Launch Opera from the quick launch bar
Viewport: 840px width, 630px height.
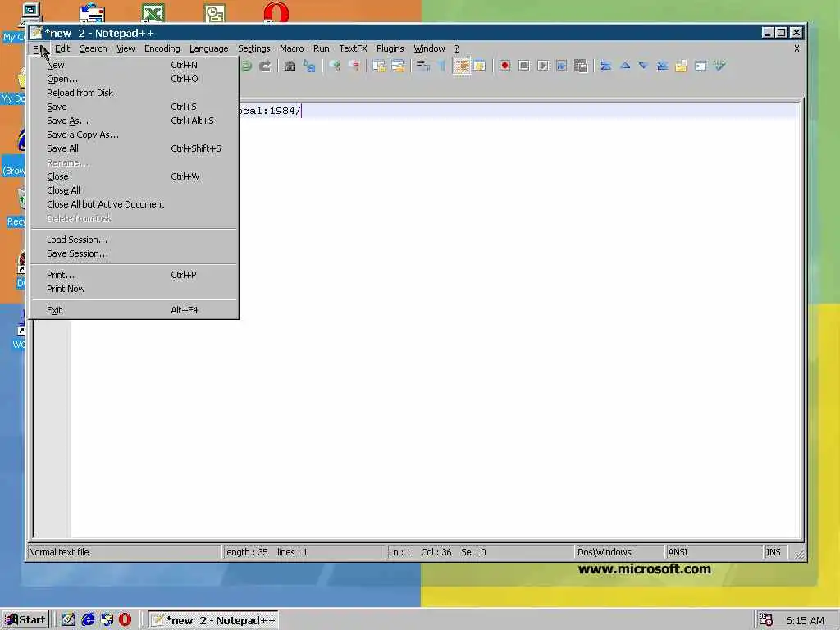pyautogui.click(x=125, y=620)
